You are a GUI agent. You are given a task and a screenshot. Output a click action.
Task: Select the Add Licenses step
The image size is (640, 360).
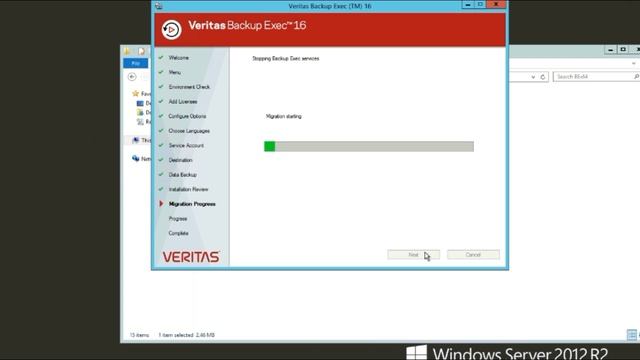pos(183,102)
